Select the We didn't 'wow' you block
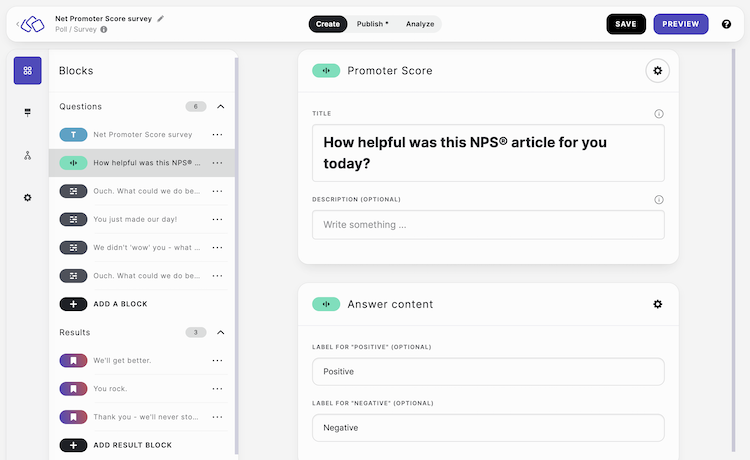750x460 pixels. 142,248
